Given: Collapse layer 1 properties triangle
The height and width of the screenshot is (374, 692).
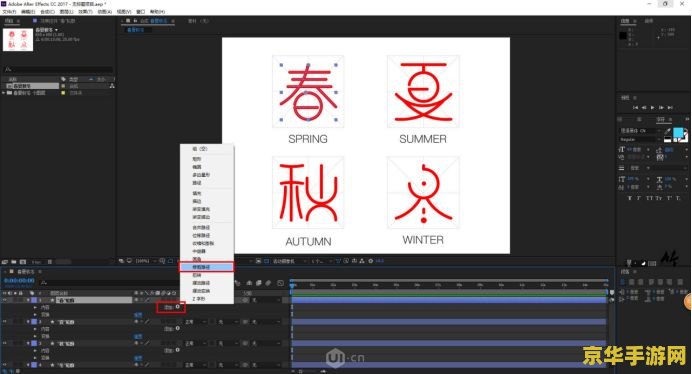Looking at the screenshot, I should coord(28,300).
